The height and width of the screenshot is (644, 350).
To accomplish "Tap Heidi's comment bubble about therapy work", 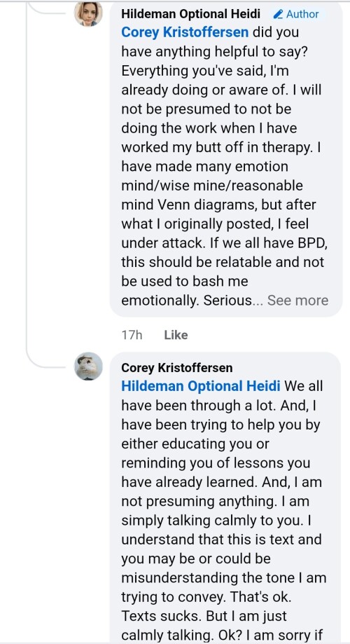I will click(225, 158).
